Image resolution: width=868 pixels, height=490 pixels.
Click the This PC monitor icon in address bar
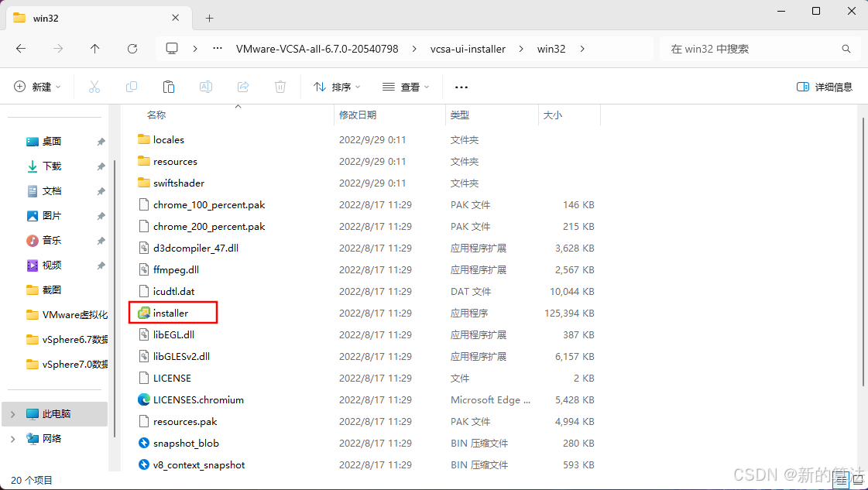172,49
